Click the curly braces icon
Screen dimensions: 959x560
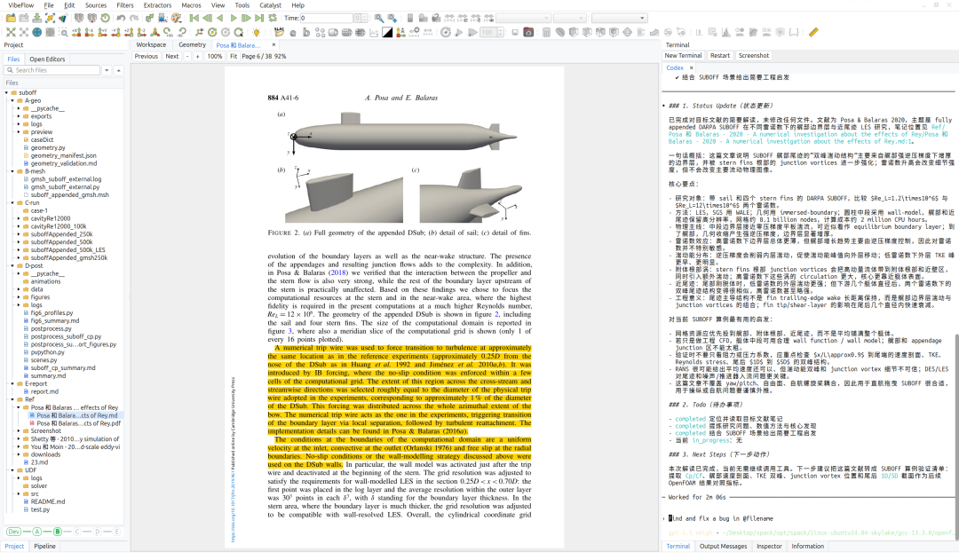(x=794, y=33)
